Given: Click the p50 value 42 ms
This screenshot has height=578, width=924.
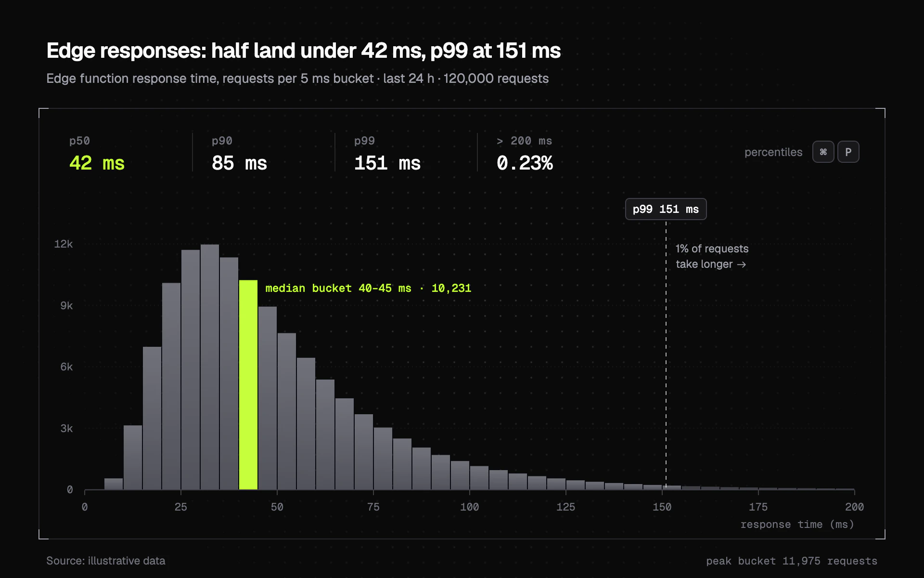Looking at the screenshot, I should 97,163.
